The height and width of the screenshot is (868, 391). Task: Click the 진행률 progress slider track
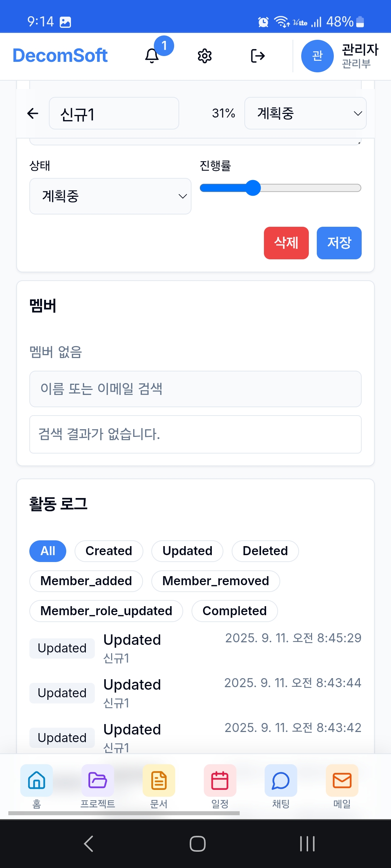[281, 188]
